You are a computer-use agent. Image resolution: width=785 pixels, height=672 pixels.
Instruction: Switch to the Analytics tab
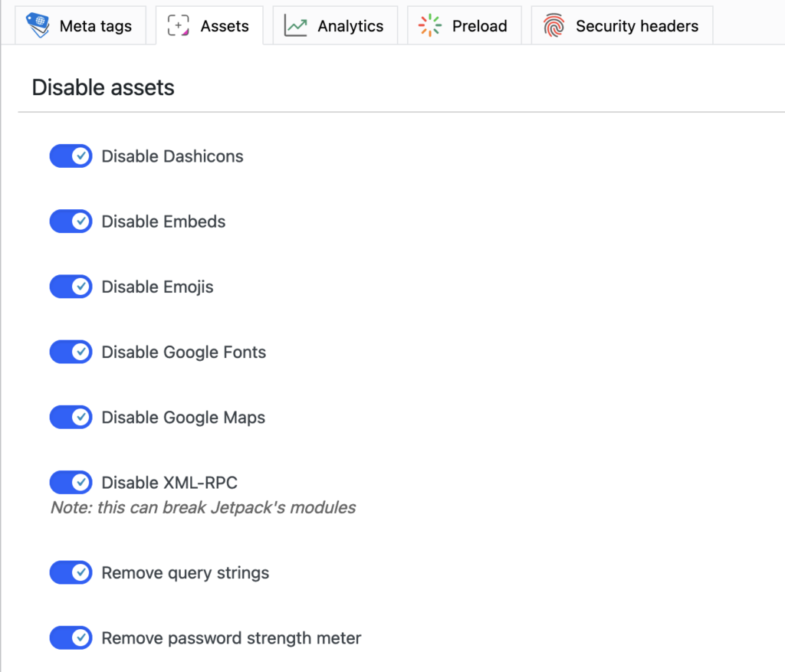(x=335, y=25)
